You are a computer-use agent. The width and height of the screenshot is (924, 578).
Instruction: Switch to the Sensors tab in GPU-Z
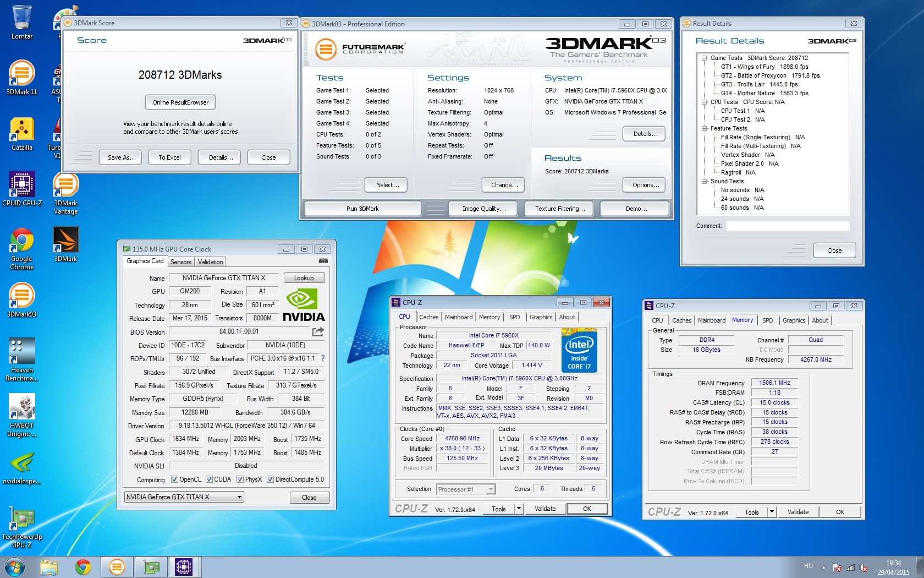tap(180, 262)
